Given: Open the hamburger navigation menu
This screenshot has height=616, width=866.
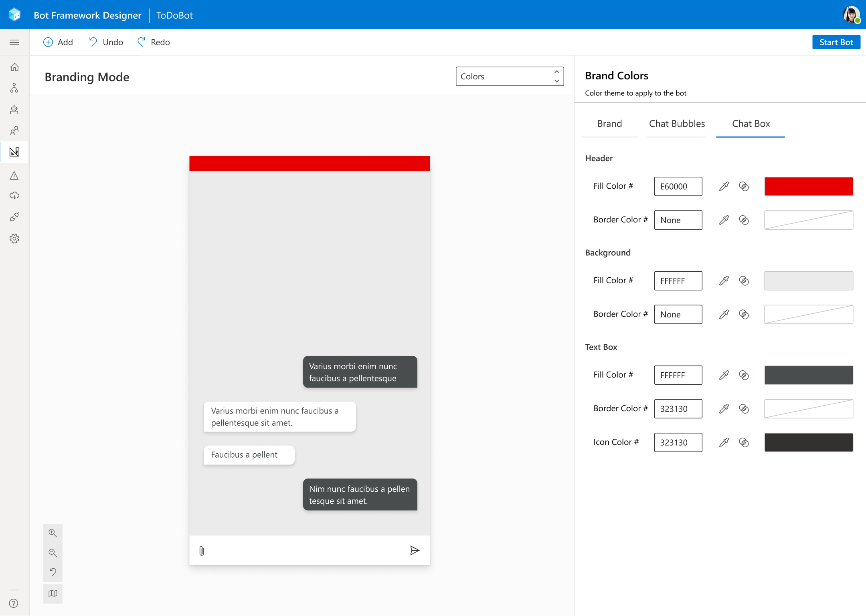Looking at the screenshot, I should point(14,42).
